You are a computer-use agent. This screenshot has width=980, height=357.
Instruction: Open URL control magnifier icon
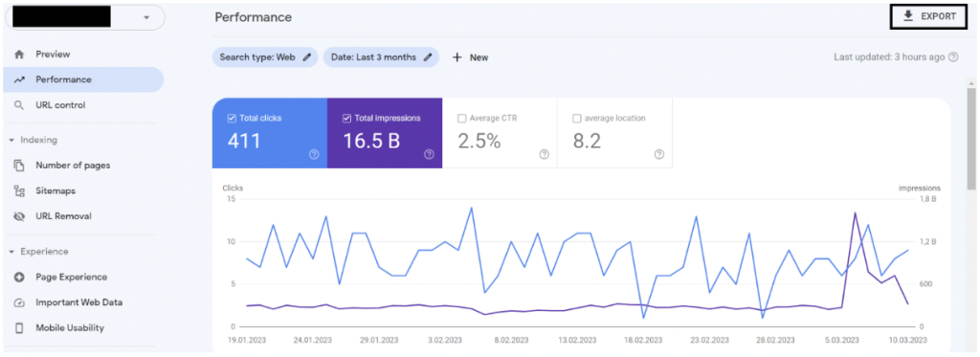(19, 105)
